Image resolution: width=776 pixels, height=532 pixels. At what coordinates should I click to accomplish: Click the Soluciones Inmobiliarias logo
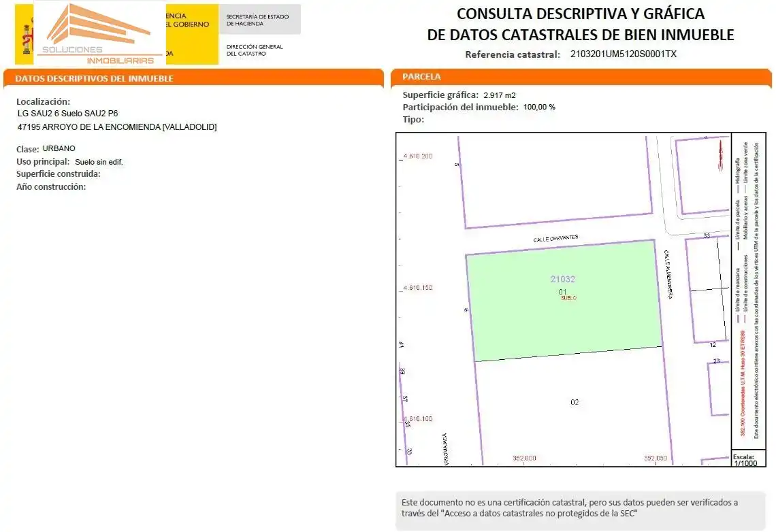tap(99, 33)
